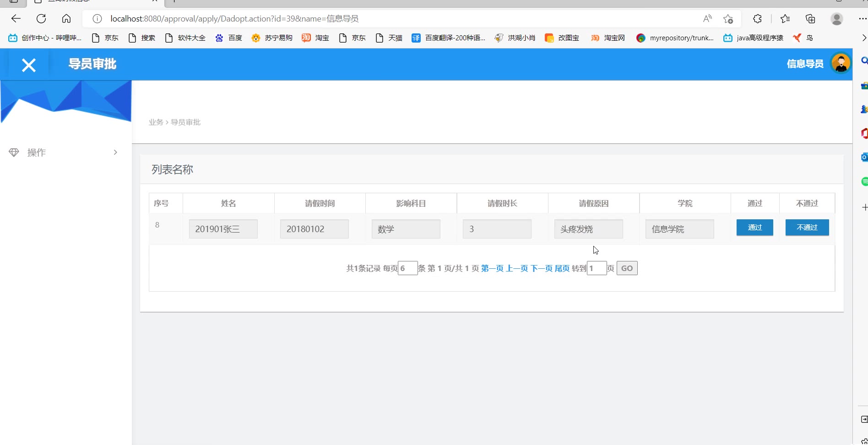Click the 请假时间 column header

[320, 203]
